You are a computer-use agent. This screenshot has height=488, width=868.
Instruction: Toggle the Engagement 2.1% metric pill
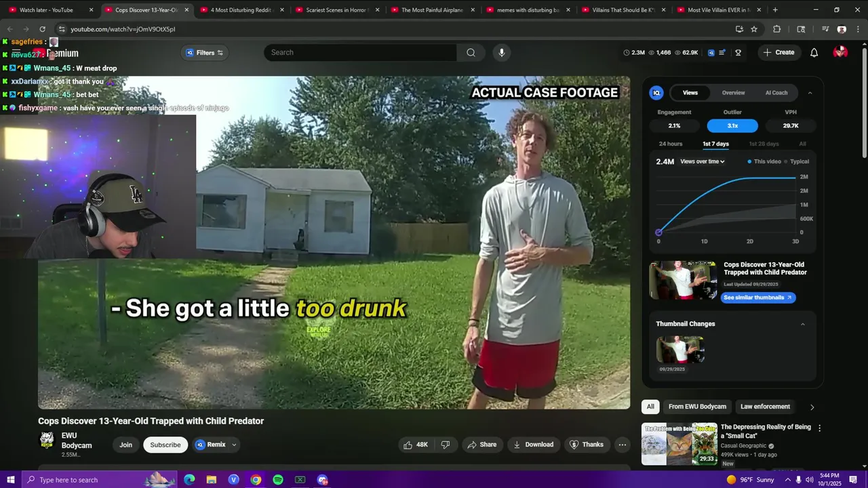(674, 125)
